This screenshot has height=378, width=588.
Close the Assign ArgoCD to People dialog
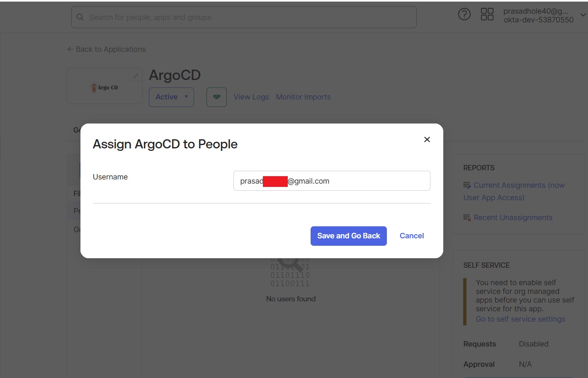[427, 139]
